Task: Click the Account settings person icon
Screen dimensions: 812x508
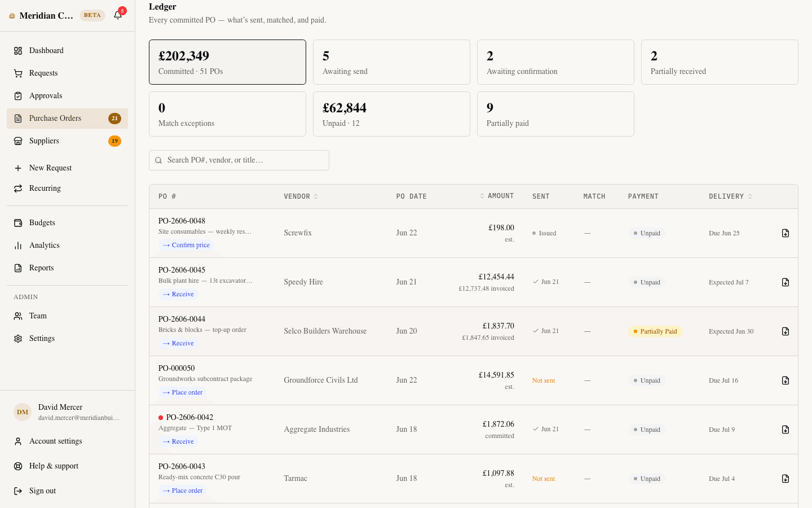Action: click(18, 441)
